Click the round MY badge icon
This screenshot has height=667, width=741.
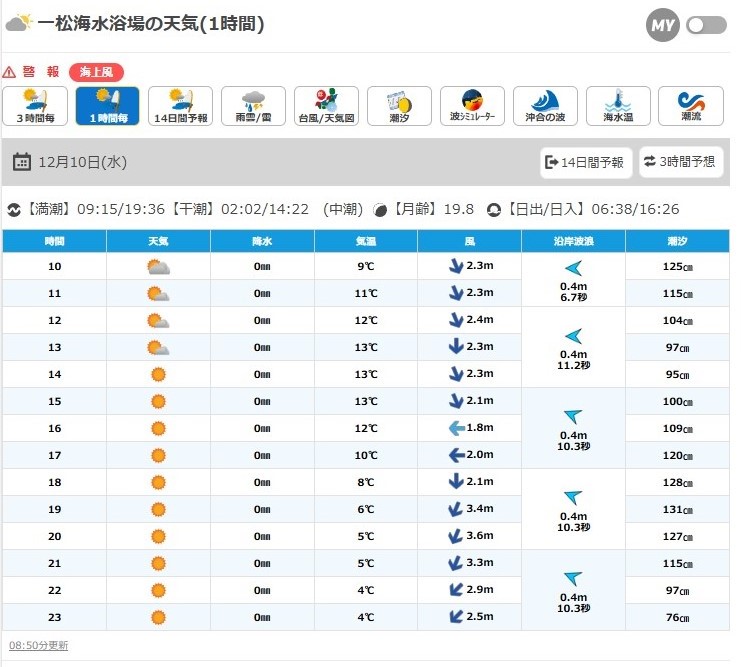(x=662, y=25)
